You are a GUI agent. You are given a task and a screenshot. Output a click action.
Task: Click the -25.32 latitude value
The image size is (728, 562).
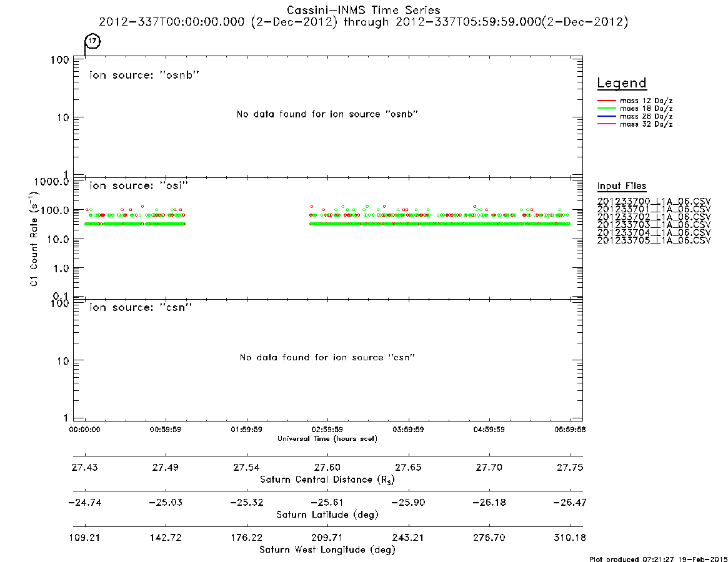247,503
